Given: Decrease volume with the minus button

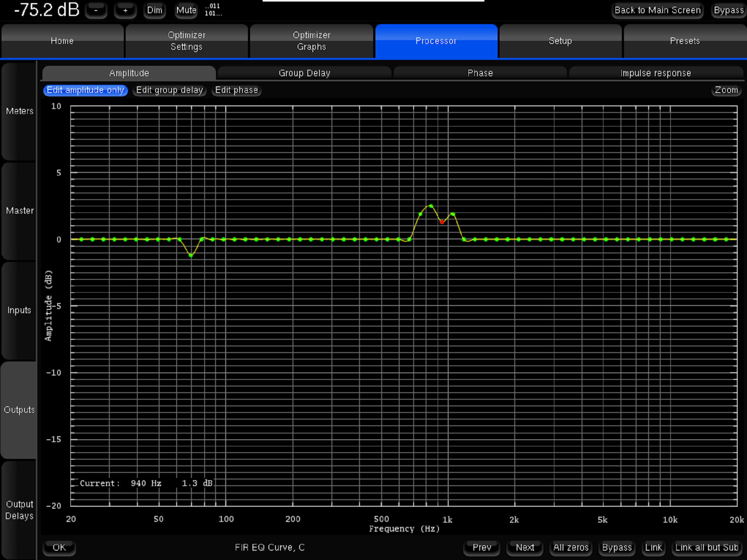Looking at the screenshot, I should point(96,11).
